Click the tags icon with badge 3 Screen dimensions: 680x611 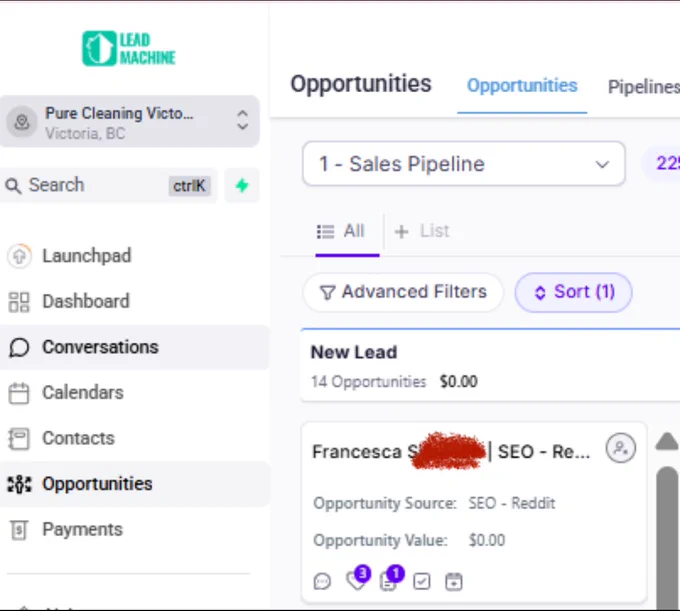(x=358, y=579)
